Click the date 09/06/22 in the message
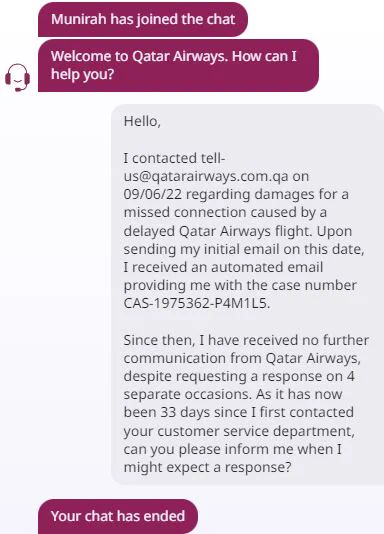384x534 pixels. pos(153,194)
